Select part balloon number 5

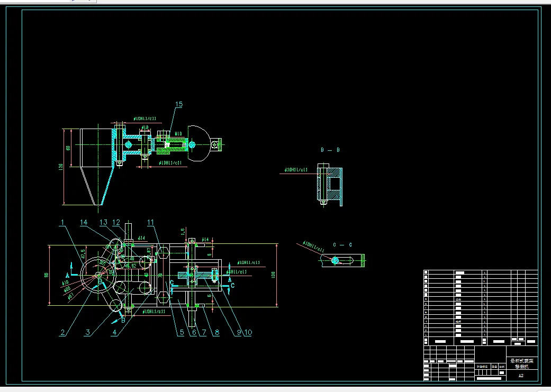coord(182,332)
